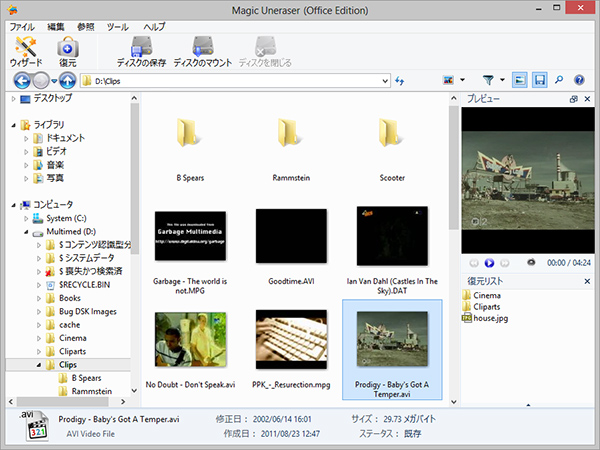
Task: Click the grayed-out Forward navigation button
Action: pos(41,81)
